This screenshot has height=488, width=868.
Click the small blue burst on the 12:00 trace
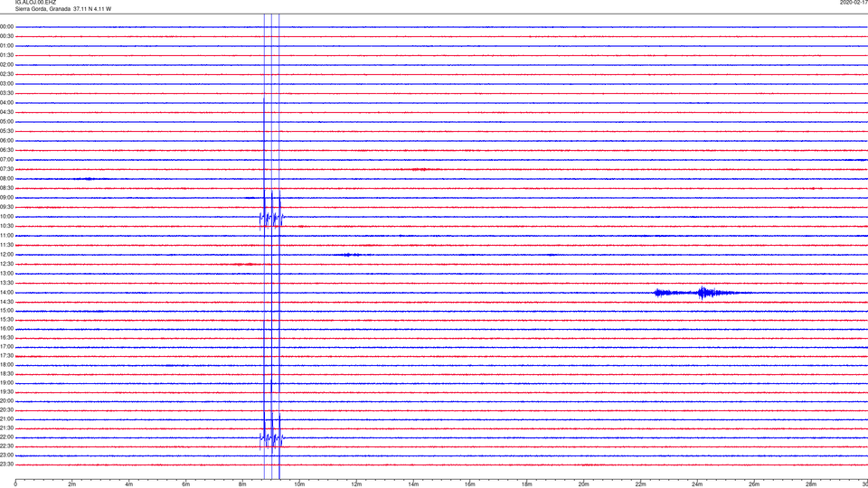(351, 255)
